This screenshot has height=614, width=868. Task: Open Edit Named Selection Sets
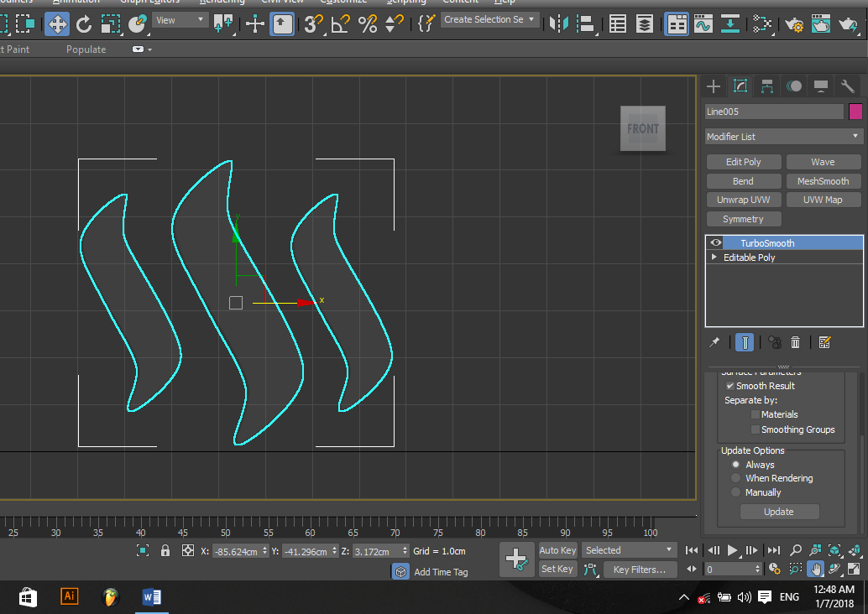click(426, 23)
